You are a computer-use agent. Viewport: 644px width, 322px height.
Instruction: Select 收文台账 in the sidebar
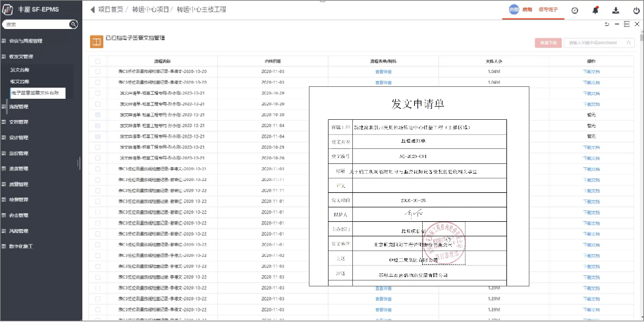tap(20, 82)
